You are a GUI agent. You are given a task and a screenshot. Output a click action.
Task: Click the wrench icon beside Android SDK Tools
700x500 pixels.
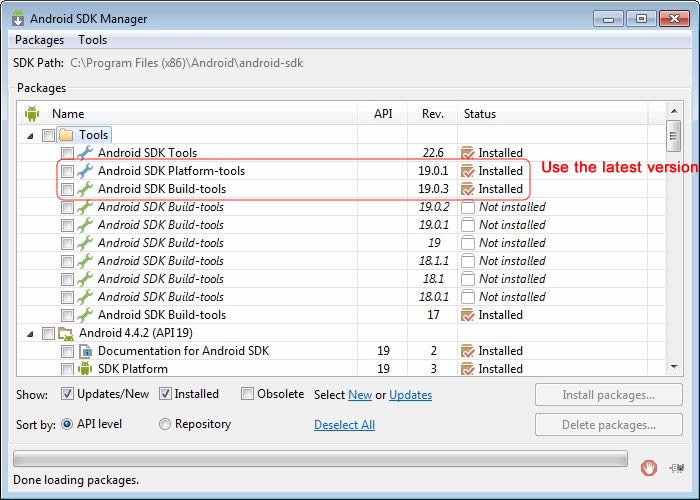(x=85, y=153)
